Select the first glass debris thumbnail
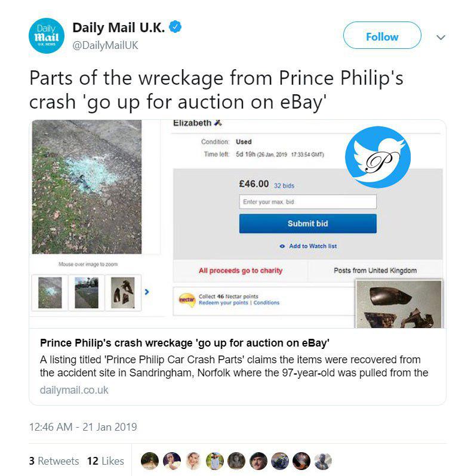The image size is (474, 476). tap(50, 292)
